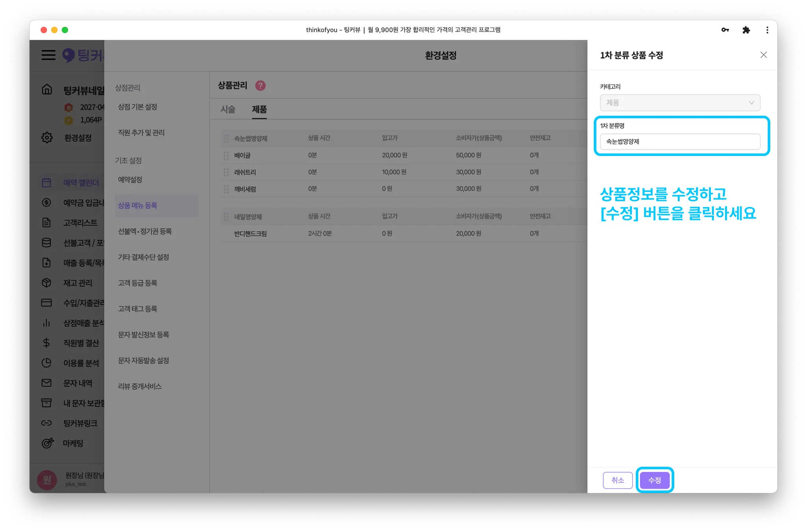Click the 마케팅 target icon
The height and width of the screenshot is (532, 807).
[47, 443]
